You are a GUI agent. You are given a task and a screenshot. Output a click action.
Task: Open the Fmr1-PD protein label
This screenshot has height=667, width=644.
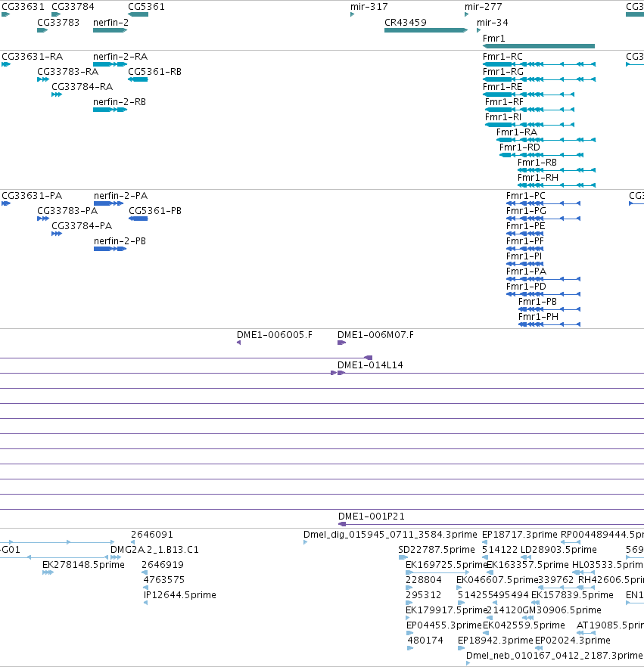tap(526, 287)
